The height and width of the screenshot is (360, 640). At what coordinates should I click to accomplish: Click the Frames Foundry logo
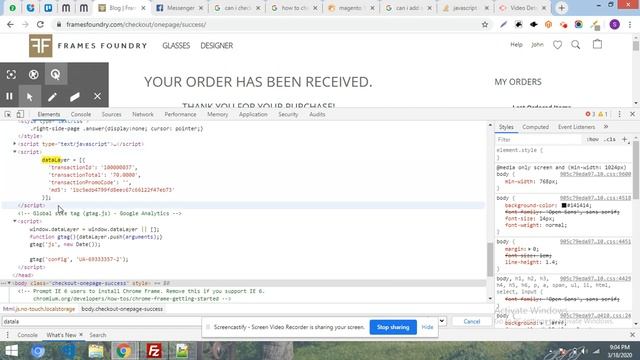click(40, 45)
